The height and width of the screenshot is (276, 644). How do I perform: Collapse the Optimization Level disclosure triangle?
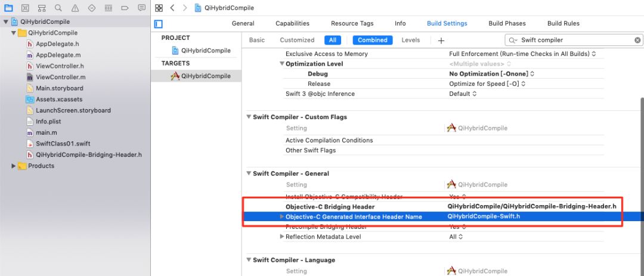pyautogui.click(x=281, y=64)
